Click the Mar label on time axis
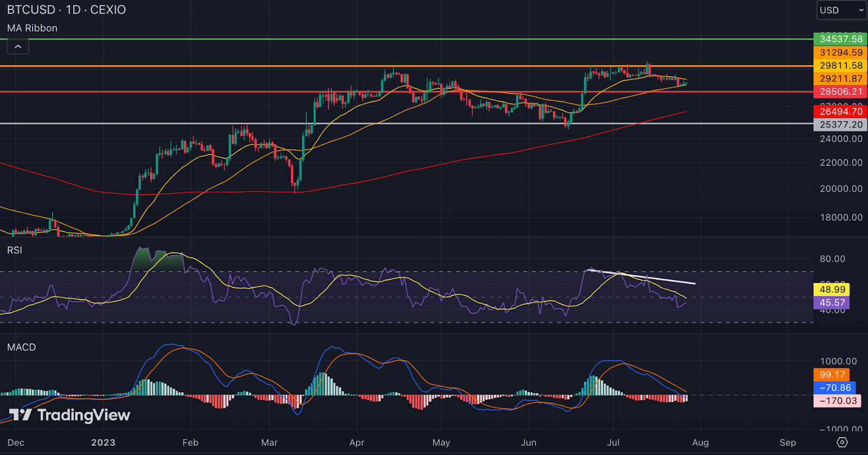Viewport: 868px width, 455px height. tap(269, 443)
